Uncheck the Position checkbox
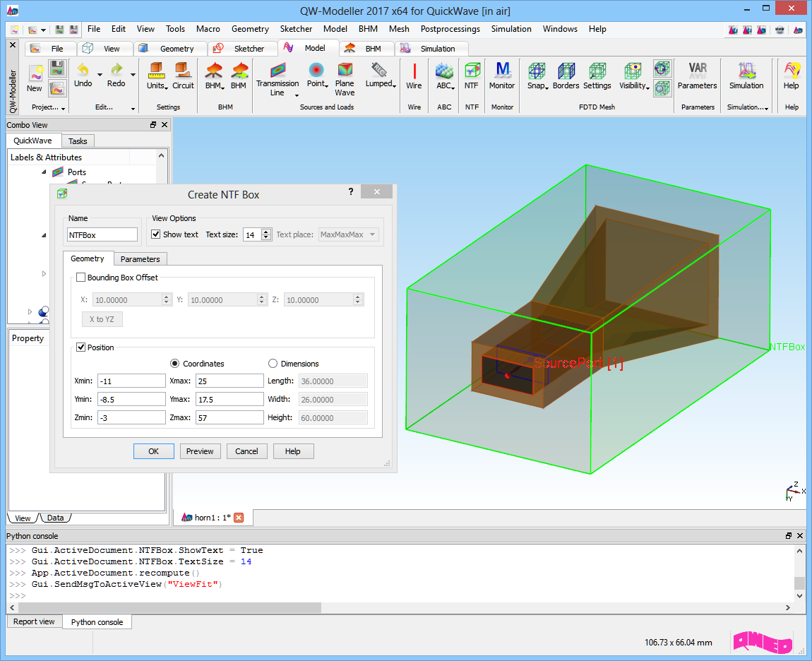Screen dimensions: 812x661 point(80,347)
